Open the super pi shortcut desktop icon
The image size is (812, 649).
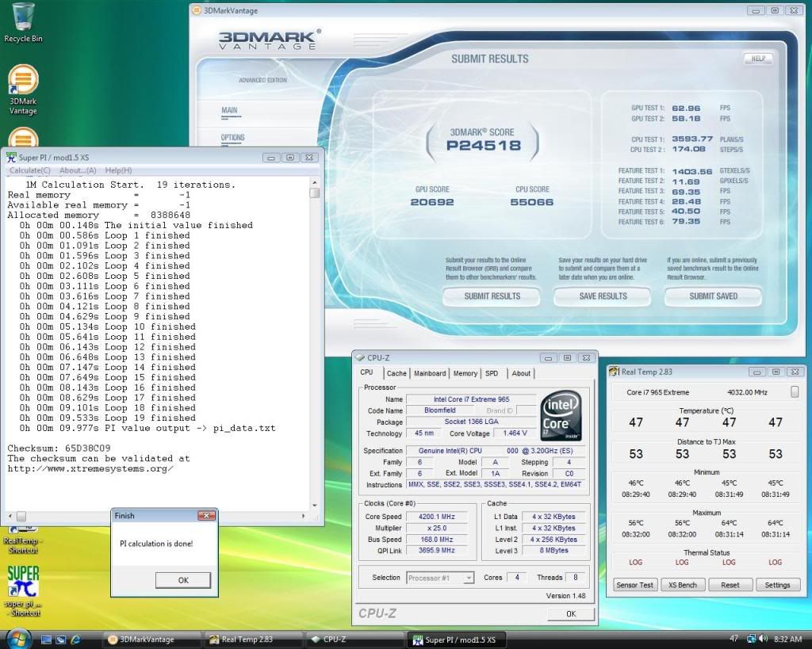23,590
